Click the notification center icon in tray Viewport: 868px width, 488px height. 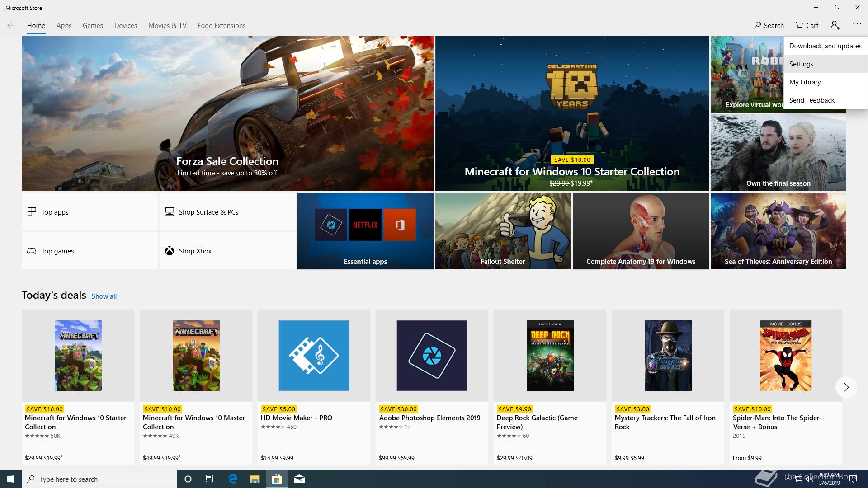(853, 479)
